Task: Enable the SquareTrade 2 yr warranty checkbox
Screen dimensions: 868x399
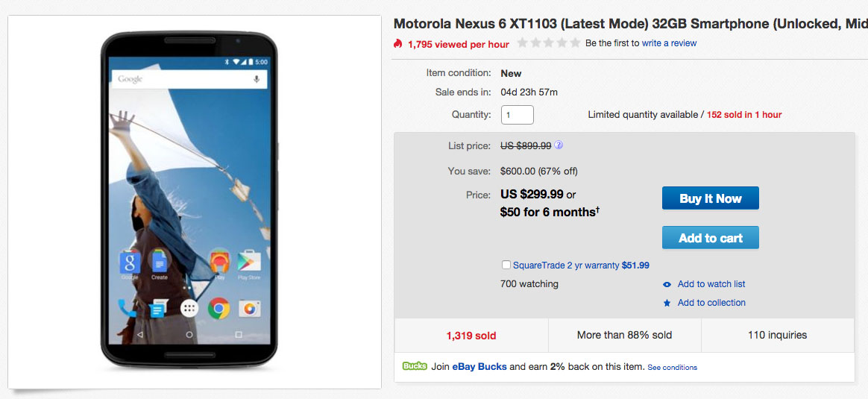Action: coord(507,265)
